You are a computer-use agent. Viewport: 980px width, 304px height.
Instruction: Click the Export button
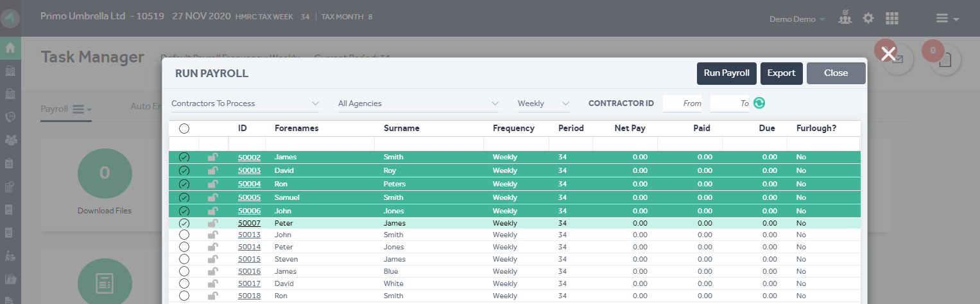781,73
